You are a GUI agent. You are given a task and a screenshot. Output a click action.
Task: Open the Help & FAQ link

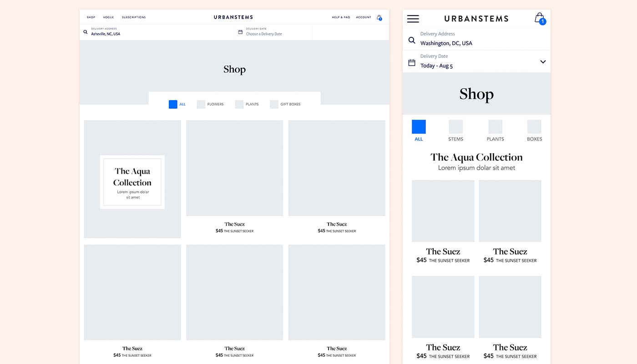pos(341,17)
